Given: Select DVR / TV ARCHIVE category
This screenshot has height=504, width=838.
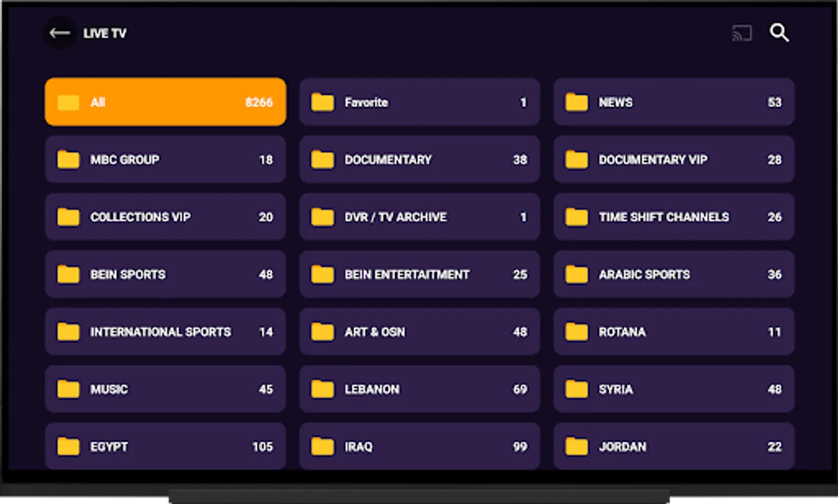Looking at the screenshot, I should (420, 217).
